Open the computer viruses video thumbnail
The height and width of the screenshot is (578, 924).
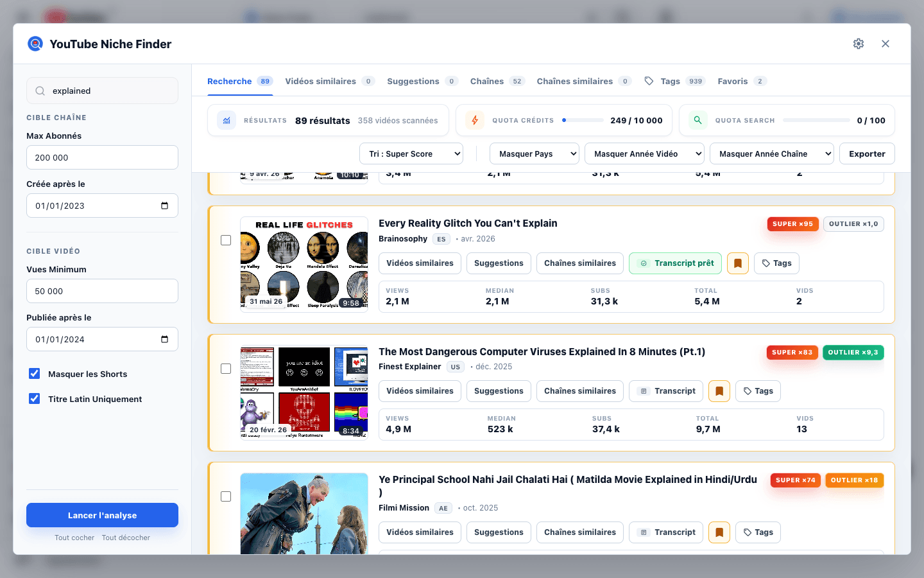[x=304, y=392]
